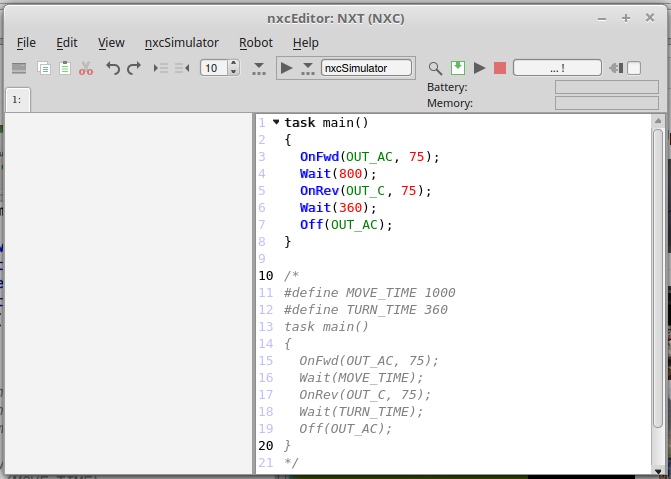Viewport: 671px width, 479px height.
Task: Click '#define MOVE_TIME 1000' comment line
Action: point(370,293)
